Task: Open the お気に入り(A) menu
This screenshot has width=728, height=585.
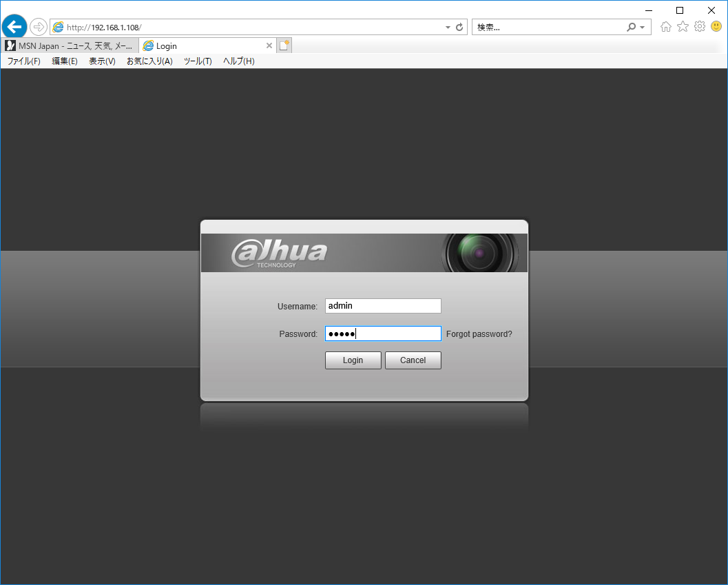Action: tap(149, 61)
